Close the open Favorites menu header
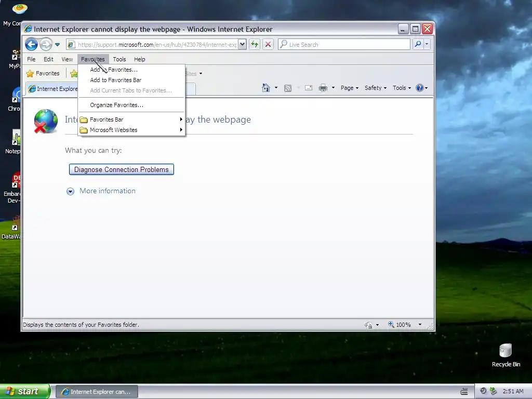The height and width of the screenshot is (399, 532). click(93, 59)
